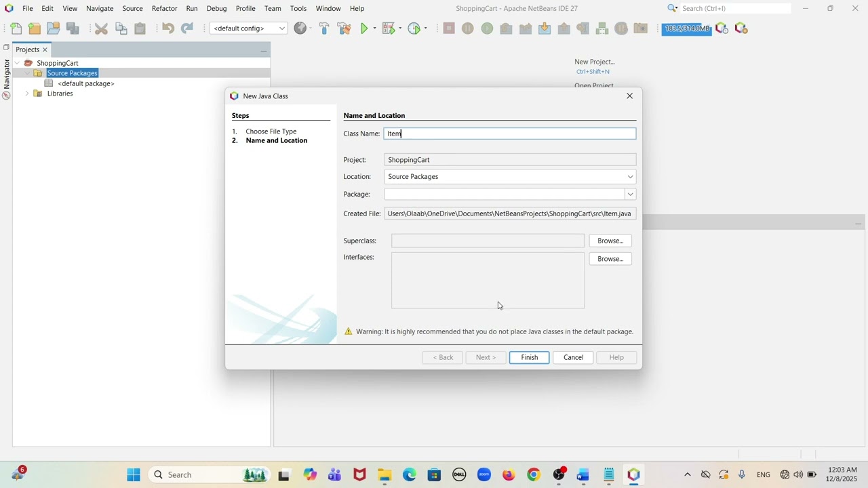Select the Libraries tree item
Image resolution: width=868 pixels, height=488 pixels.
[x=60, y=94]
